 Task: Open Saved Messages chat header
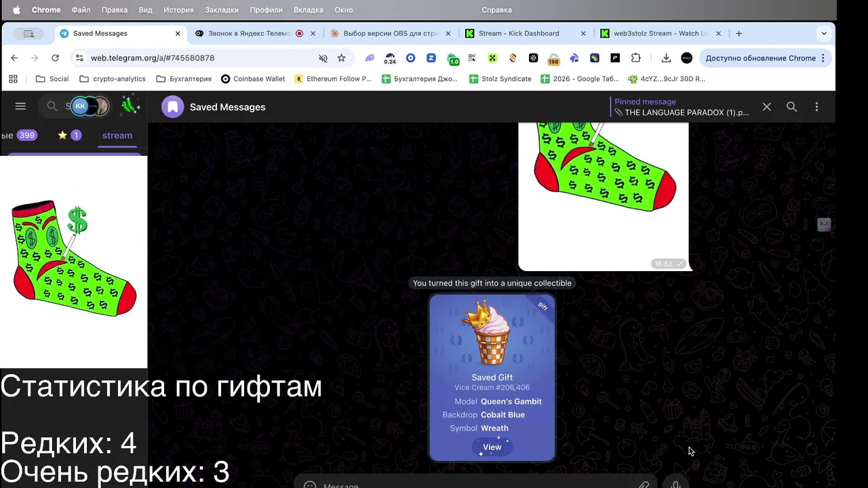tap(227, 107)
